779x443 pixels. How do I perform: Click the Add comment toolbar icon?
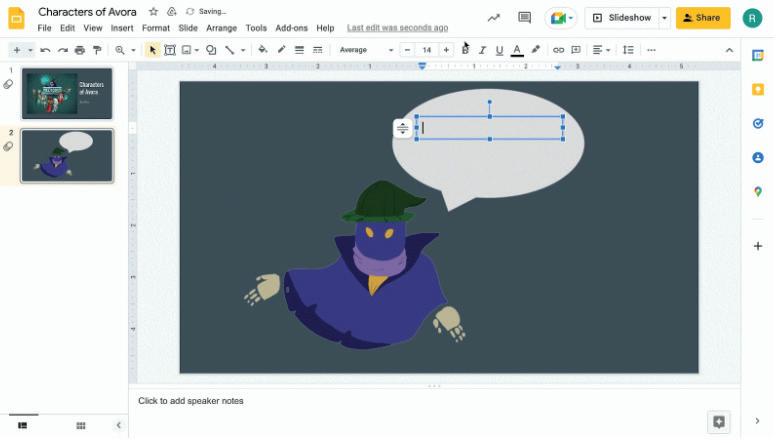[576, 50]
